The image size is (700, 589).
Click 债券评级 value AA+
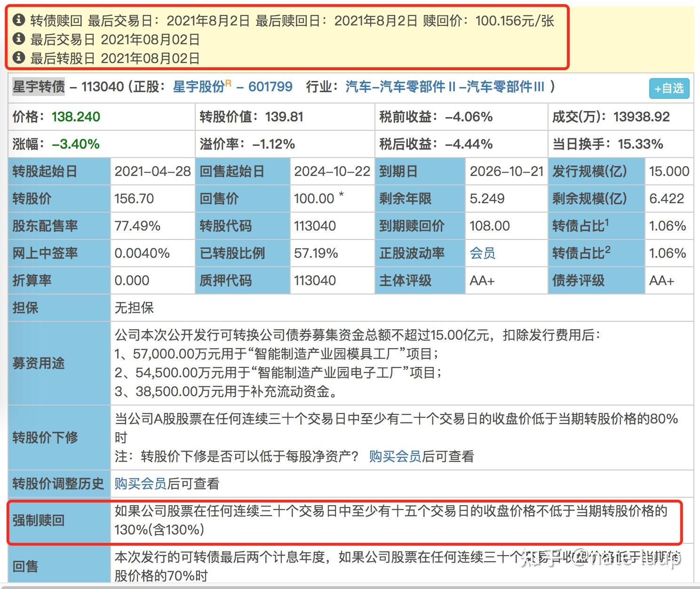tap(661, 280)
